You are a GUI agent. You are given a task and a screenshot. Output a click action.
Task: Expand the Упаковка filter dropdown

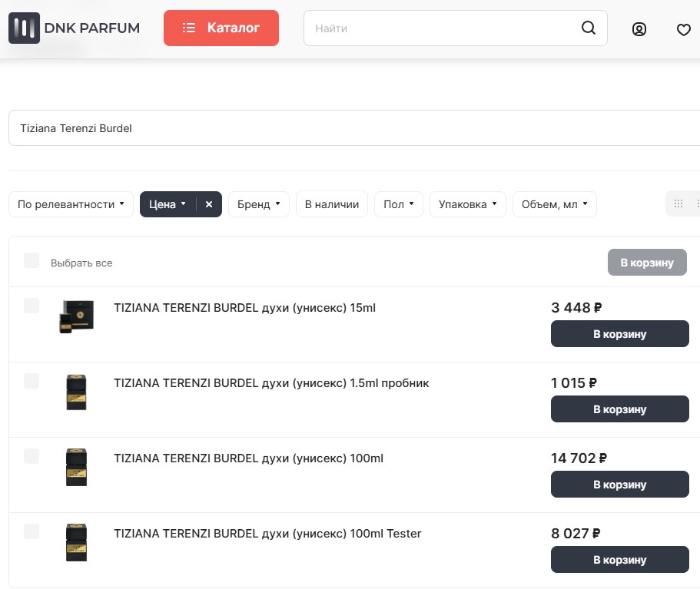click(468, 204)
